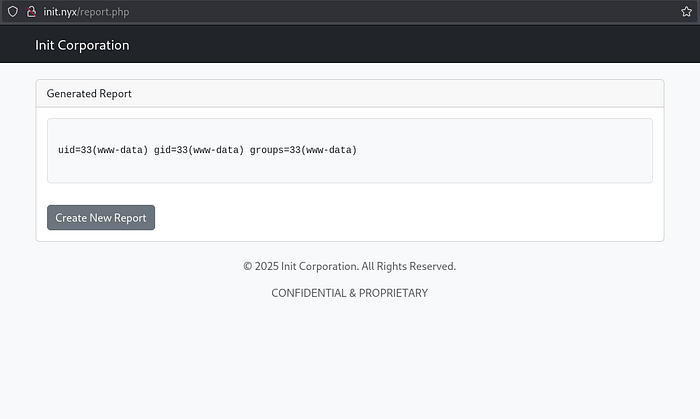Viewport: 700px width, 419px height.
Task: Click white card area right of Create New Report
Action: [400, 218]
